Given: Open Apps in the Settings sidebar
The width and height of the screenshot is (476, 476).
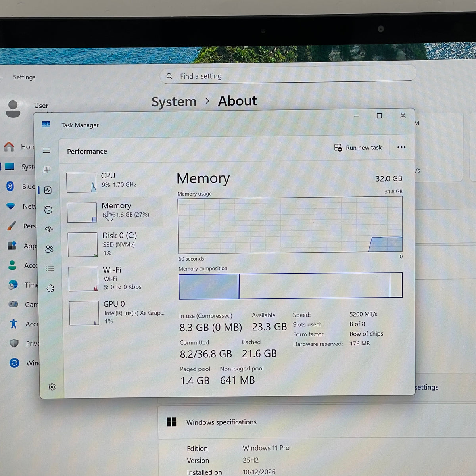Looking at the screenshot, I should pos(22,246).
